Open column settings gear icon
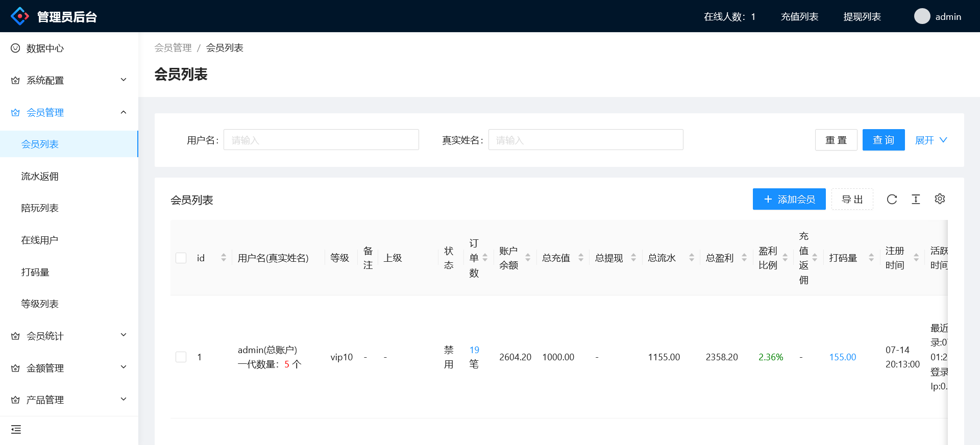Viewport: 980px width, 445px height. pyautogui.click(x=940, y=199)
